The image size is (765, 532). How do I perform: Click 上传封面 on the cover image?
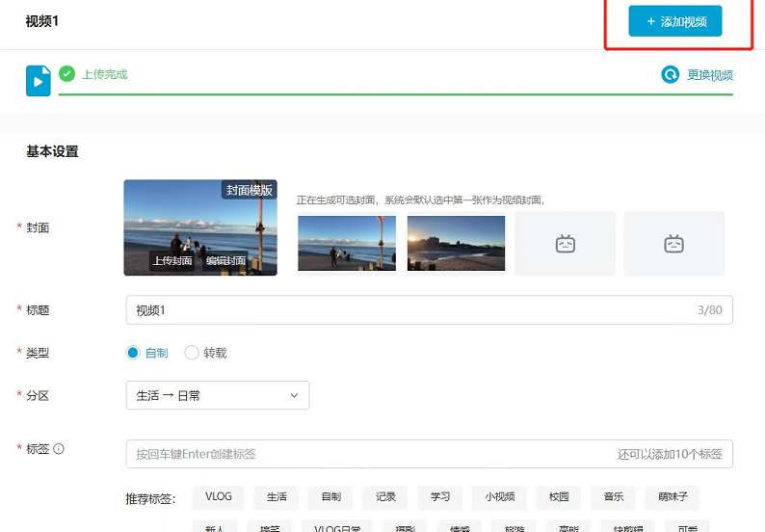coord(171,260)
